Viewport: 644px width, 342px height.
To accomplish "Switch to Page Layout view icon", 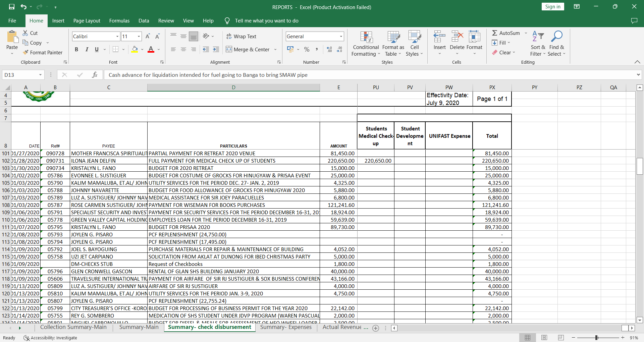I will point(544,338).
